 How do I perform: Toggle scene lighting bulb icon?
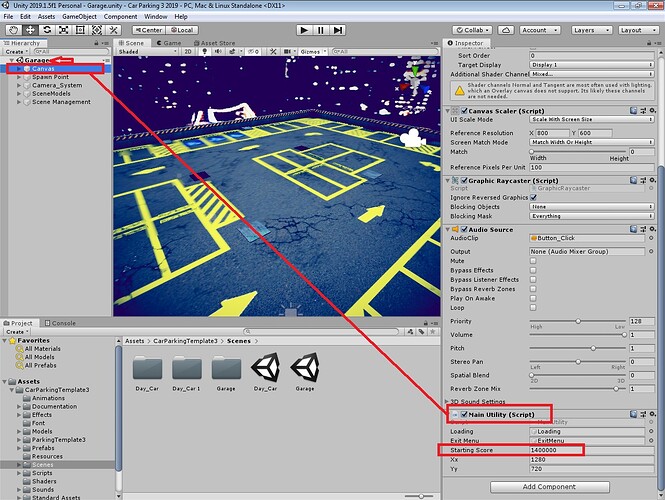pyautogui.click(x=204, y=51)
